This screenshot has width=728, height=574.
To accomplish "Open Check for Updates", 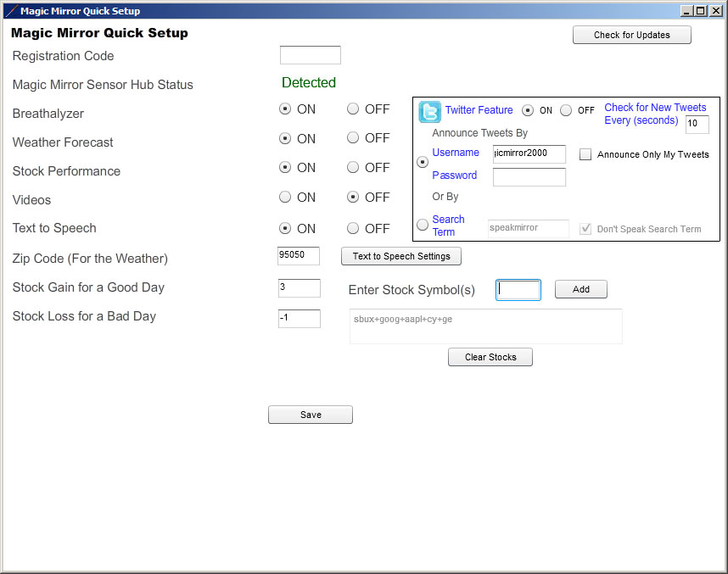I will (632, 35).
